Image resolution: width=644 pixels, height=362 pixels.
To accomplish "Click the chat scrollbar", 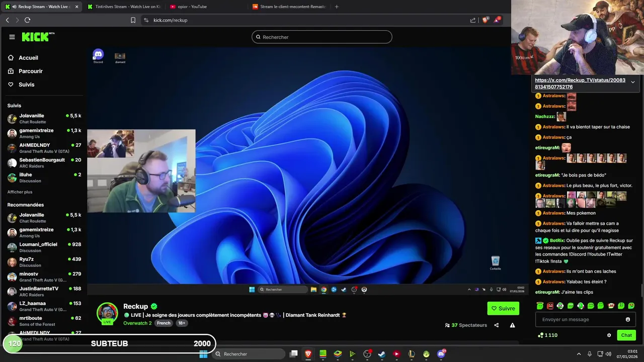I will pyautogui.click(x=641, y=290).
